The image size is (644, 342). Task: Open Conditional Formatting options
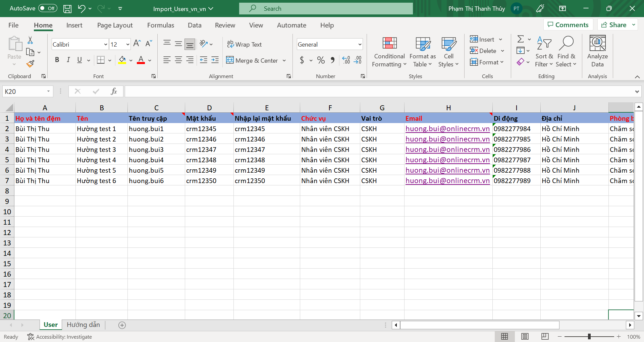[x=389, y=51]
